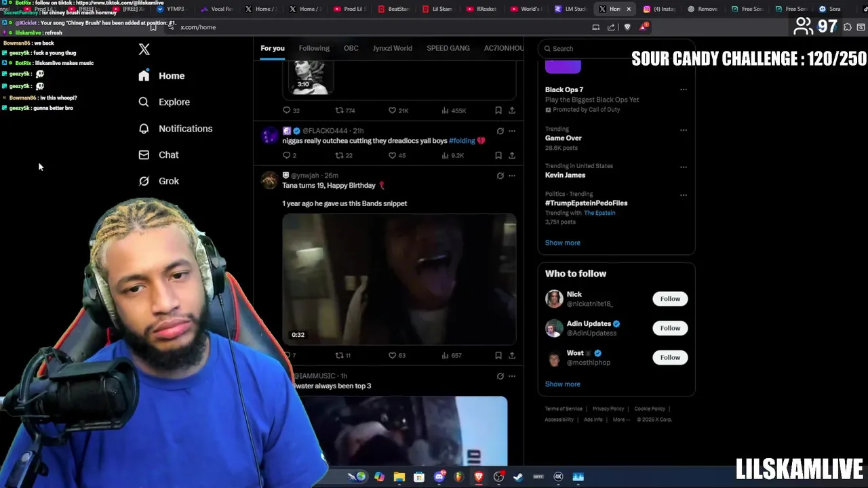Share the post with 455K views

[512, 110]
